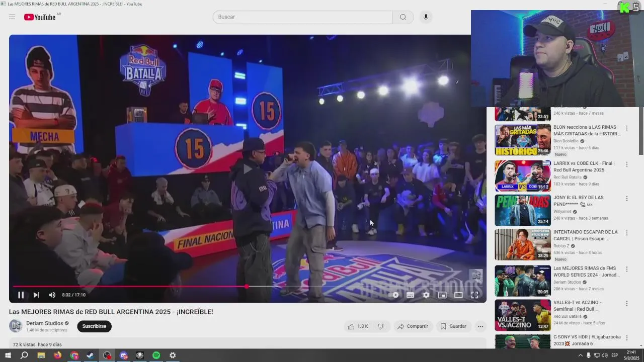Open the Deriam Studios channel name link
Viewport: 644px width, 362px height.
tap(45, 323)
